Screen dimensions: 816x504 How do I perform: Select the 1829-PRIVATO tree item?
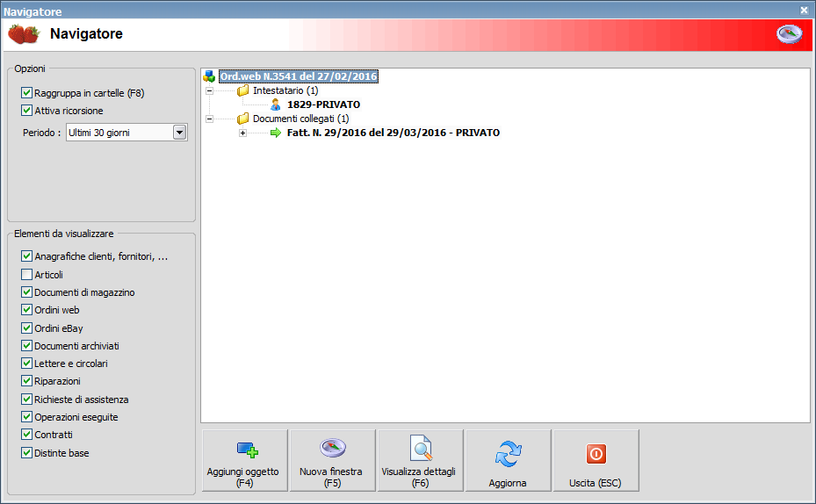tap(324, 104)
